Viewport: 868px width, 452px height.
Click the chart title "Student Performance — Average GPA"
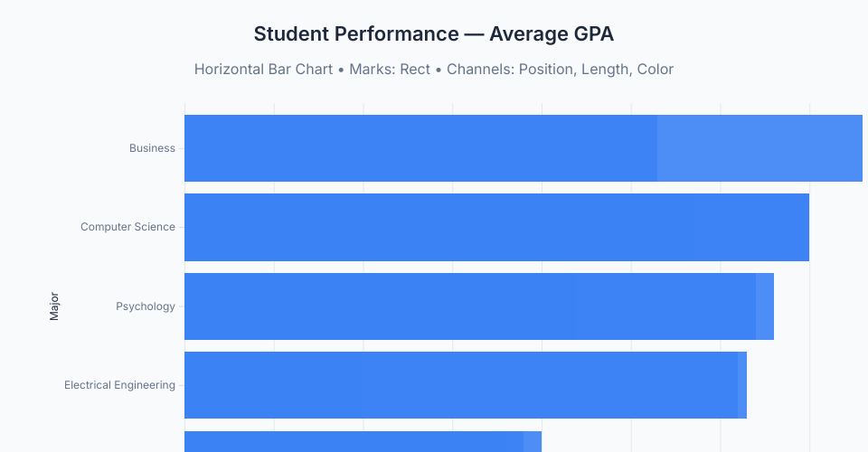(434, 34)
